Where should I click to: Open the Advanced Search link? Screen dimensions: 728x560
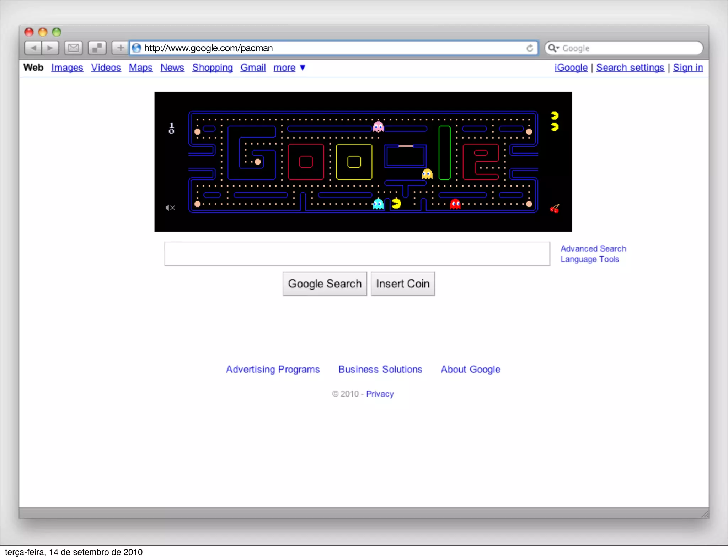point(593,248)
